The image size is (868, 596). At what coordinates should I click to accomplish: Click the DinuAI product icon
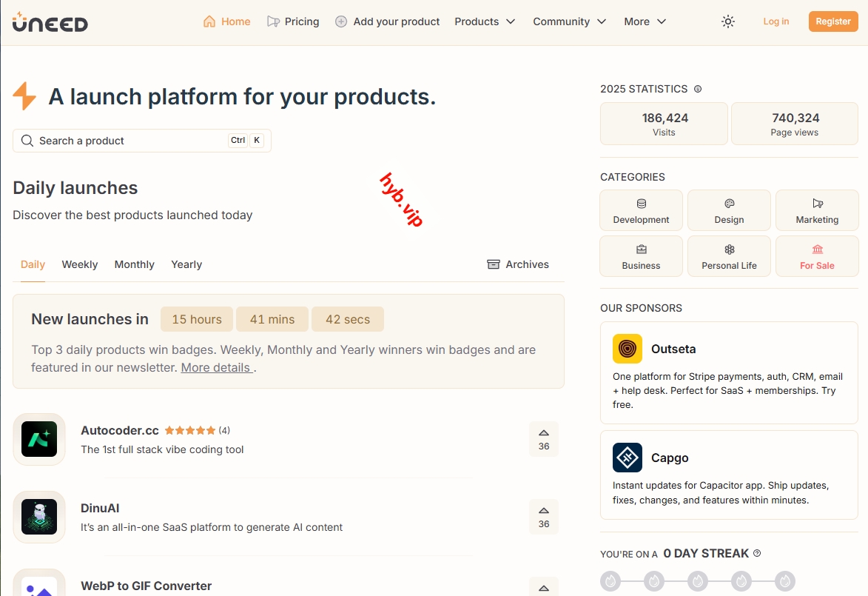point(39,517)
